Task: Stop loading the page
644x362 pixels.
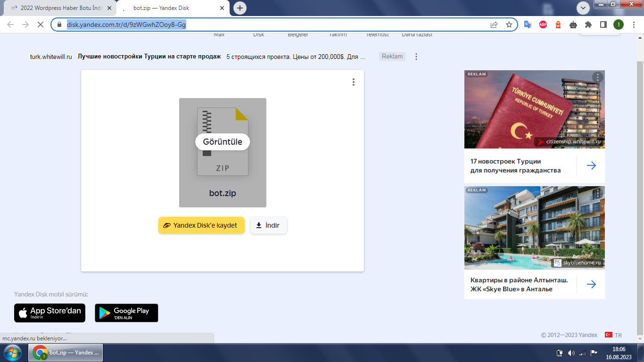Action: click(x=40, y=25)
